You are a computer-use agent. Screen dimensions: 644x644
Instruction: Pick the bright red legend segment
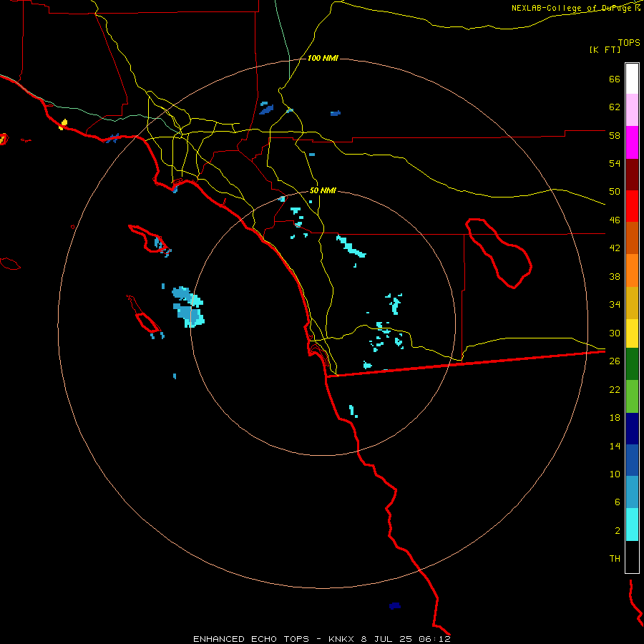click(632, 206)
